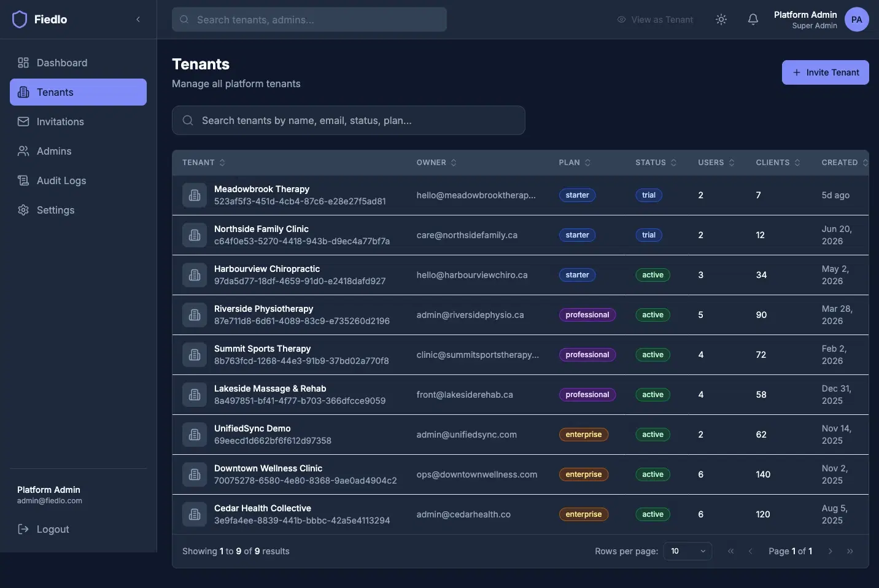Image resolution: width=879 pixels, height=588 pixels.
Task: Click the Summit Sports Therapy building icon
Action: coord(195,355)
